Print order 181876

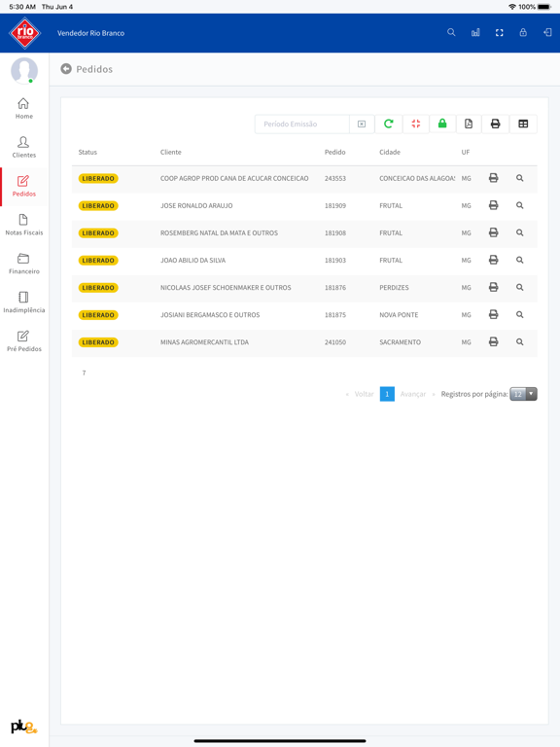[x=493, y=287]
